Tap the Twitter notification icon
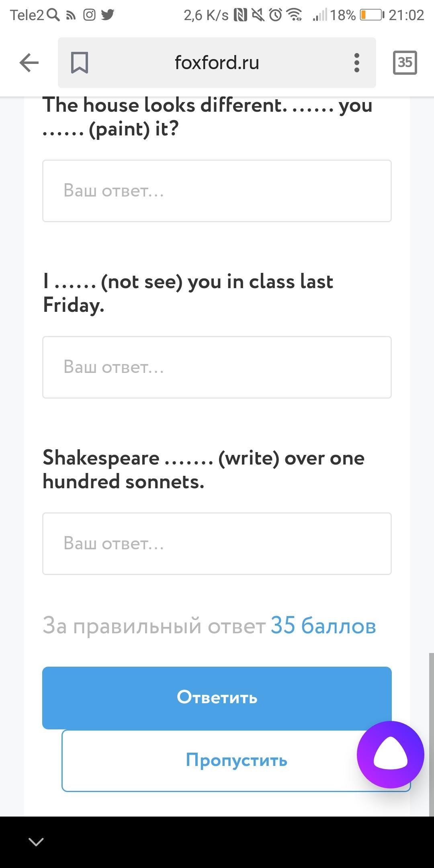The width and height of the screenshot is (434, 868). [x=108, y=15]
